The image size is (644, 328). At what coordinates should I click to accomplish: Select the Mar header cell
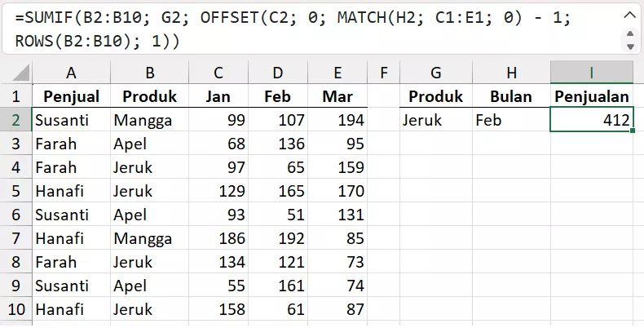[x=337, y=97]
